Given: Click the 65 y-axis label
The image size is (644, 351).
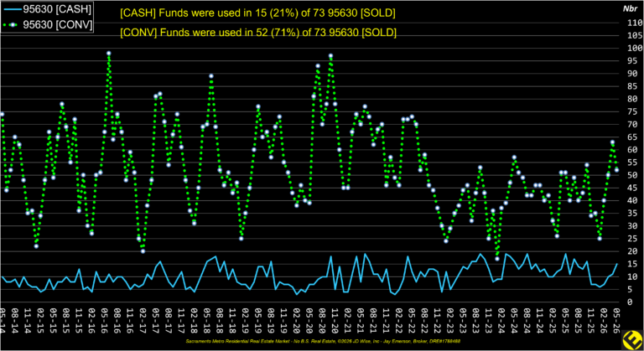Looking at the screenshot, I should pyautogui.click(x=632, y=137).
